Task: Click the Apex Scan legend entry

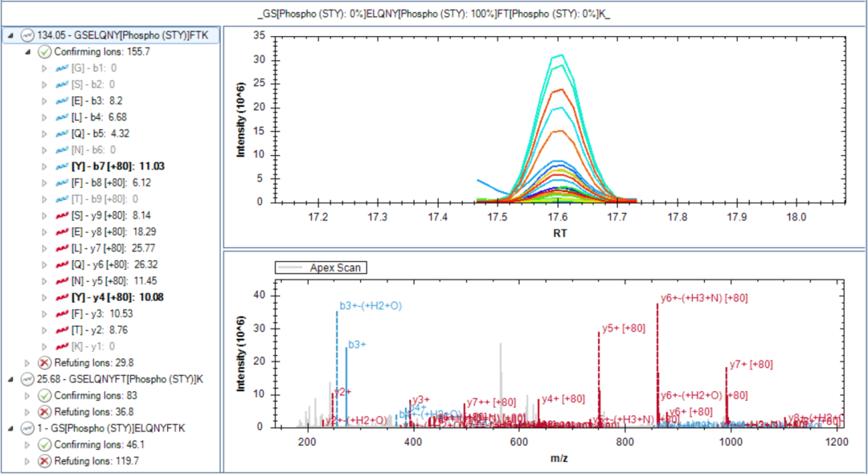Action: (321, 268)
